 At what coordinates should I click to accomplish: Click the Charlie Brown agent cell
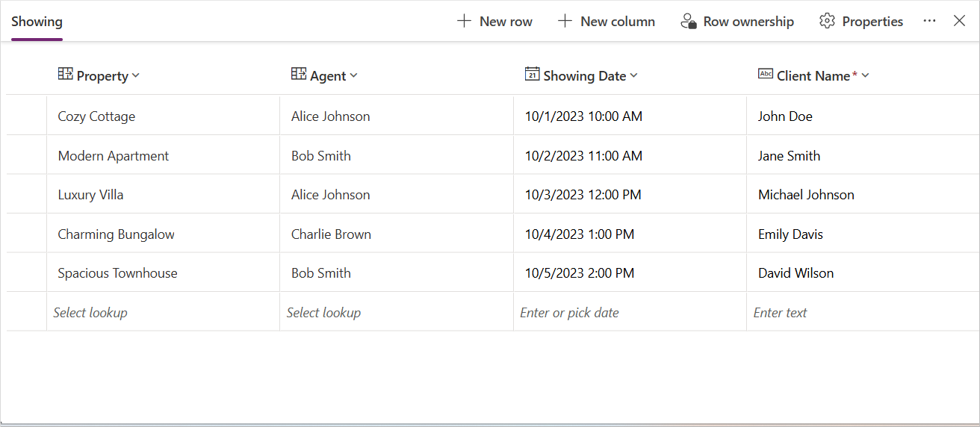tap(397, 234)
